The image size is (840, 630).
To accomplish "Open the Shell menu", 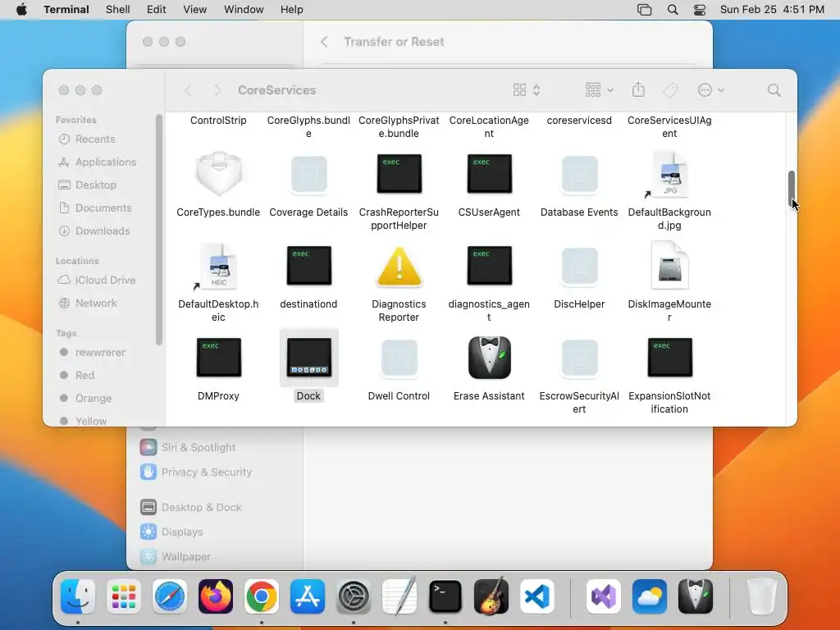I will [118, 10].
